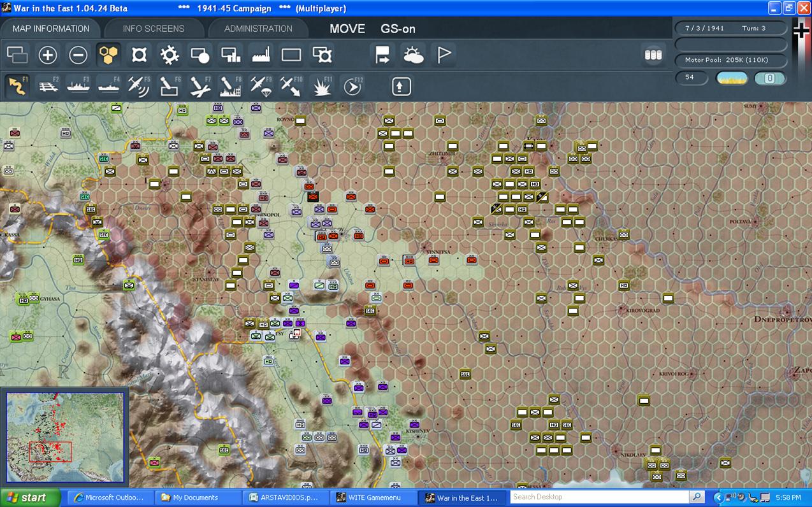Click the F11 explosion icon
The image size is (812, 507).
[322, 86]
